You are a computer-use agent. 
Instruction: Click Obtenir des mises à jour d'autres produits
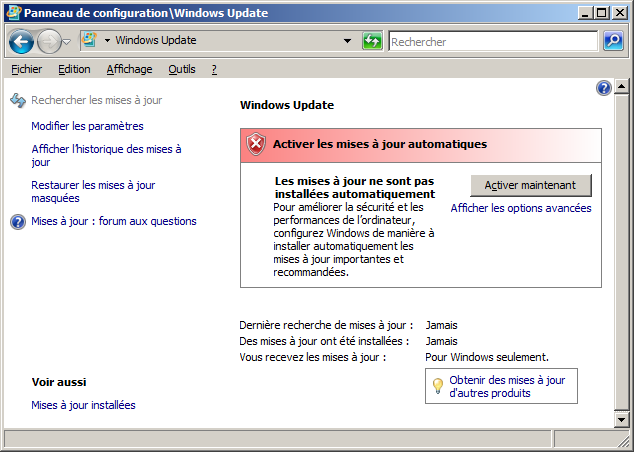pos(507,387)
